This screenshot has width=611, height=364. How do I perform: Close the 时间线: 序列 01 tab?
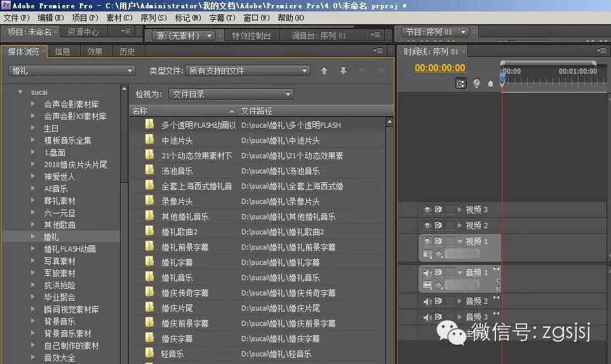[x=463, y=51]
